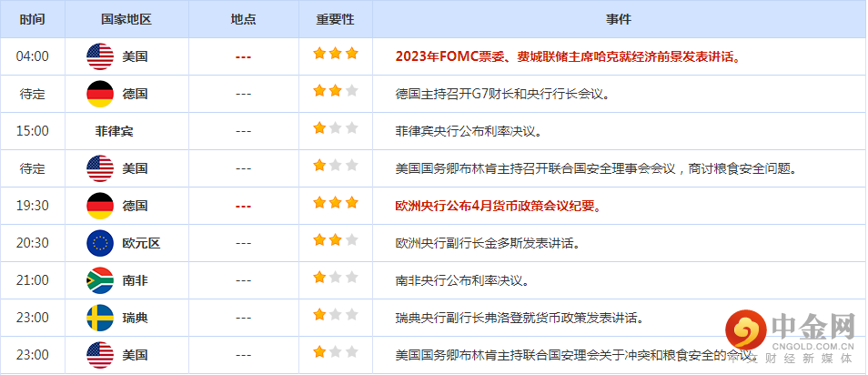Click 德国 country name in the 19:30 row
This screenshot has height=375, width=868.
pos(135,206)
